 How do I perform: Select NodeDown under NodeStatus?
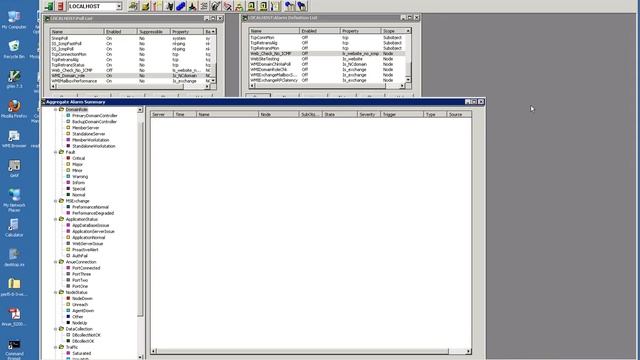[x=82, y=299]
